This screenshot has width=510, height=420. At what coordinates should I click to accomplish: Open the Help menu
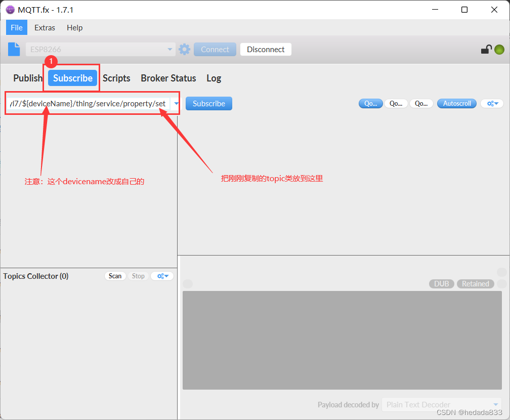74,28
